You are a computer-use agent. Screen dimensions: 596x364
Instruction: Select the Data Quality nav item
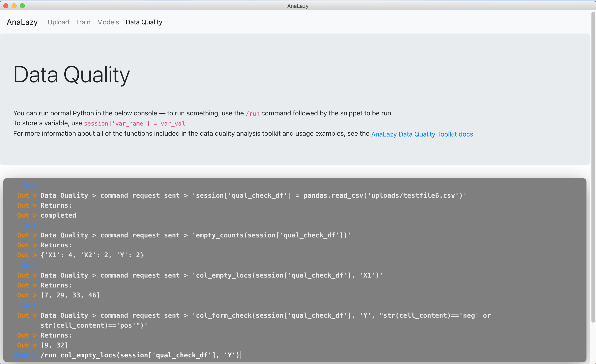(144, 22)
